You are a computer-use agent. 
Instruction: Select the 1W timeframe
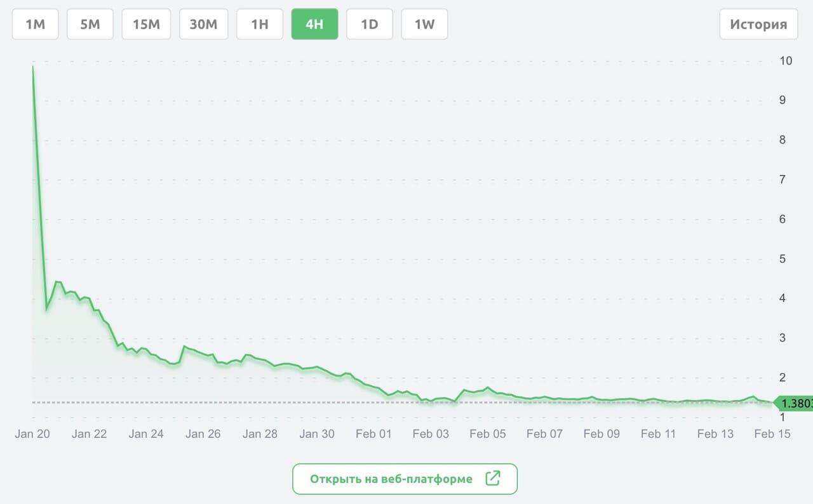coord(424,24)
